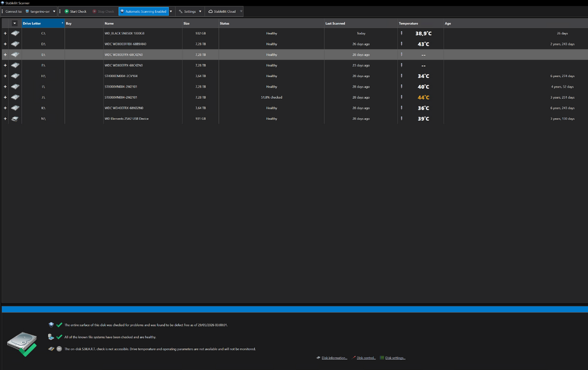Click the 38,9°C temperature value
This screenshot has width=588, height=370.
423,34
